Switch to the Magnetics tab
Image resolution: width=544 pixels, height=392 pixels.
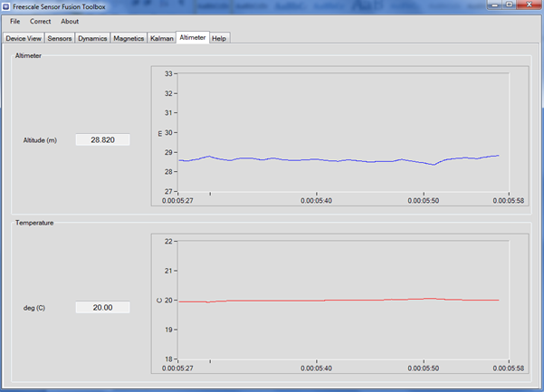[129, 38]
